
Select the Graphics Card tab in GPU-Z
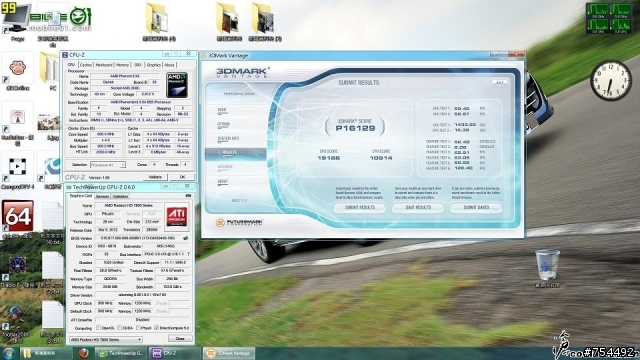80,196
